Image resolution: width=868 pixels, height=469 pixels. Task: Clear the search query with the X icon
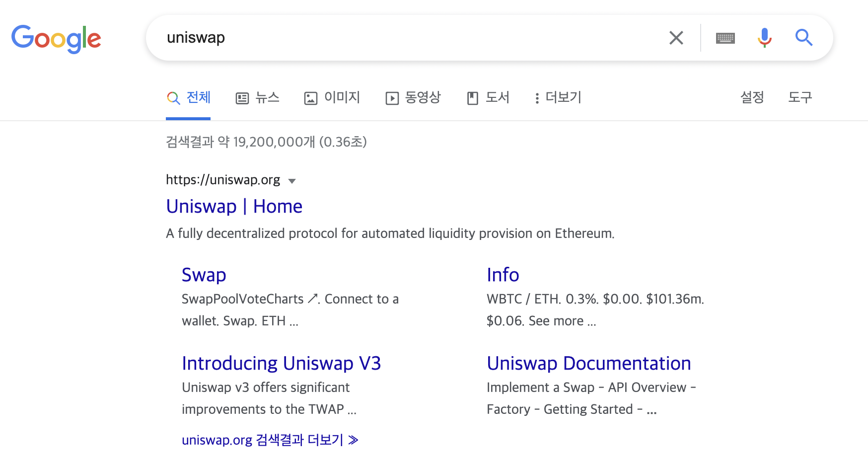click(x=676, y=37)
